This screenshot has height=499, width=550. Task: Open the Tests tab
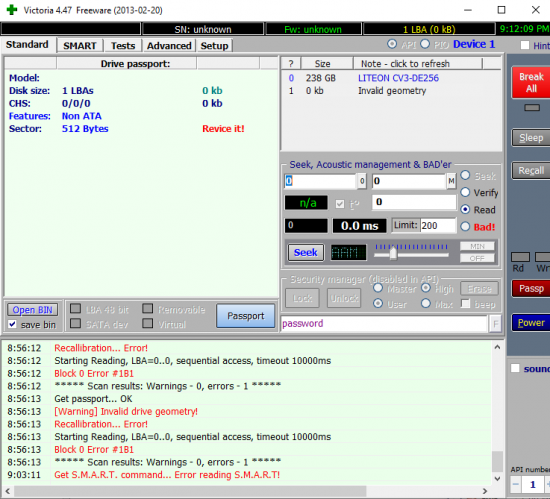[x=123, y=46]
